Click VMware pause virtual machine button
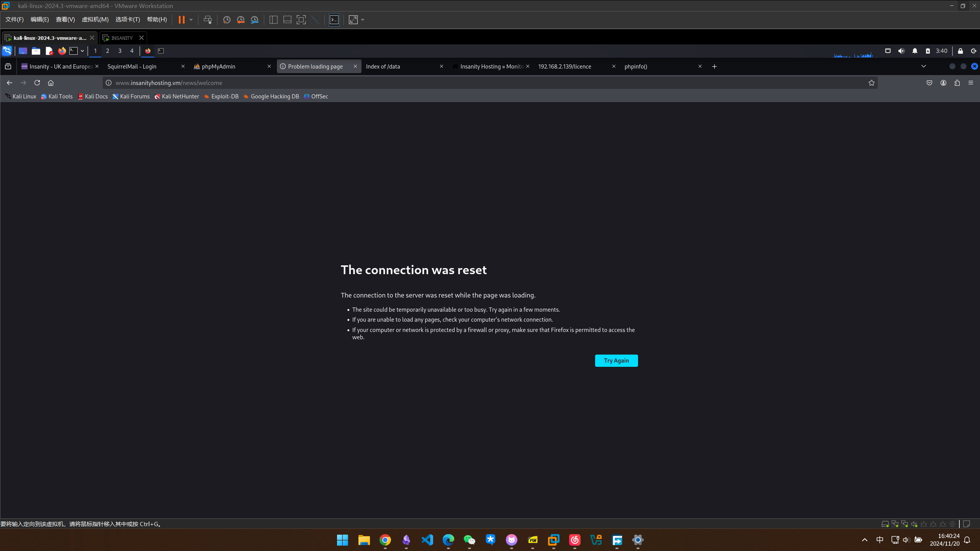This screenshot has width=980, height=551. point(182,20)
